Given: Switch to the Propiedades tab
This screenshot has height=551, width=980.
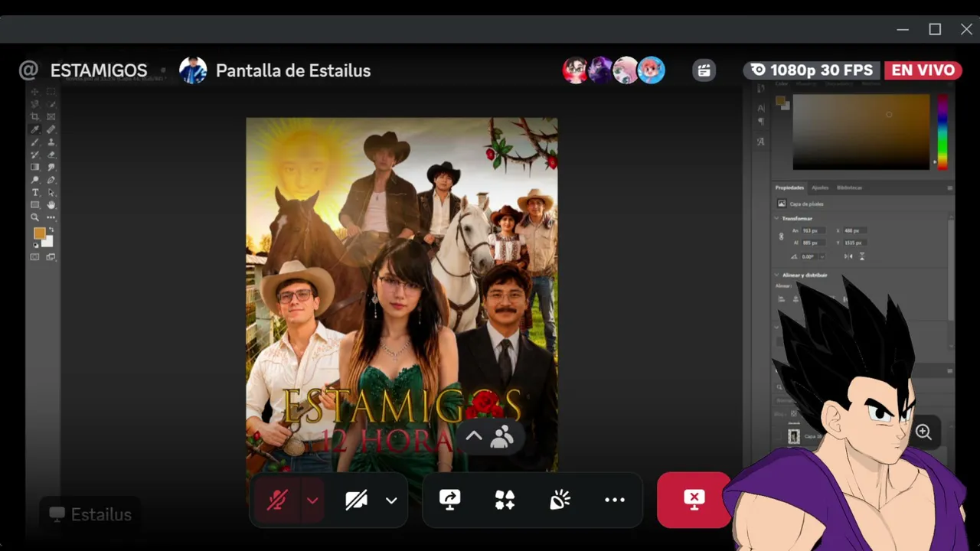Looking at the screenshot, I should click(789, 187).
